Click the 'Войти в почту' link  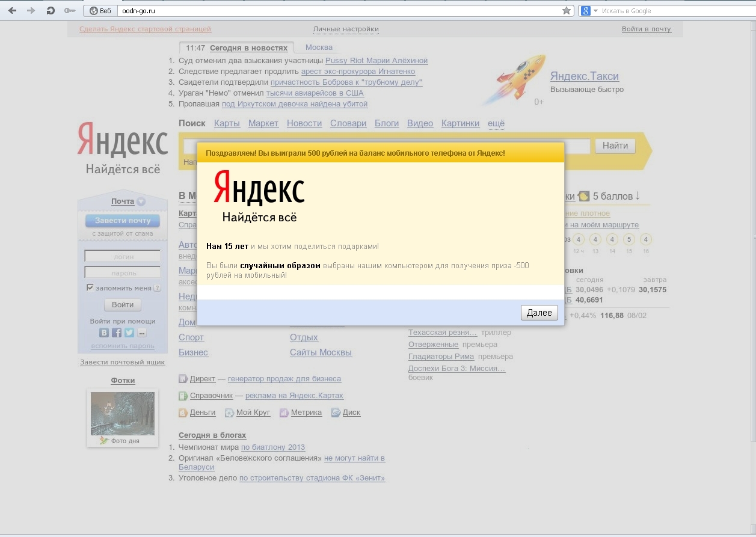click(646, 29)
